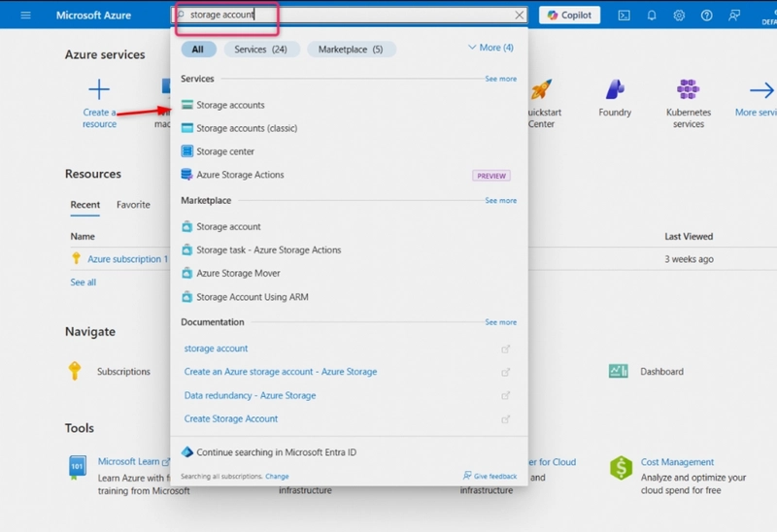
Task: Open the hamburger portal menu
Action: [x=25, y=16]
